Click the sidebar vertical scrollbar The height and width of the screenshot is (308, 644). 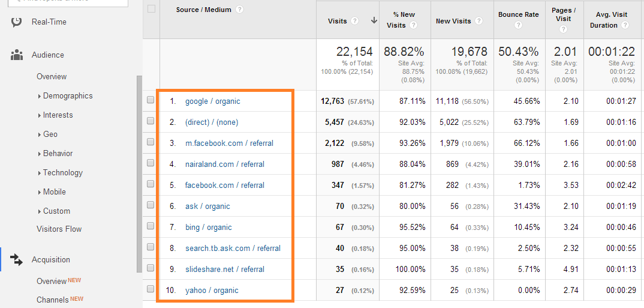[x=139, y=174]
